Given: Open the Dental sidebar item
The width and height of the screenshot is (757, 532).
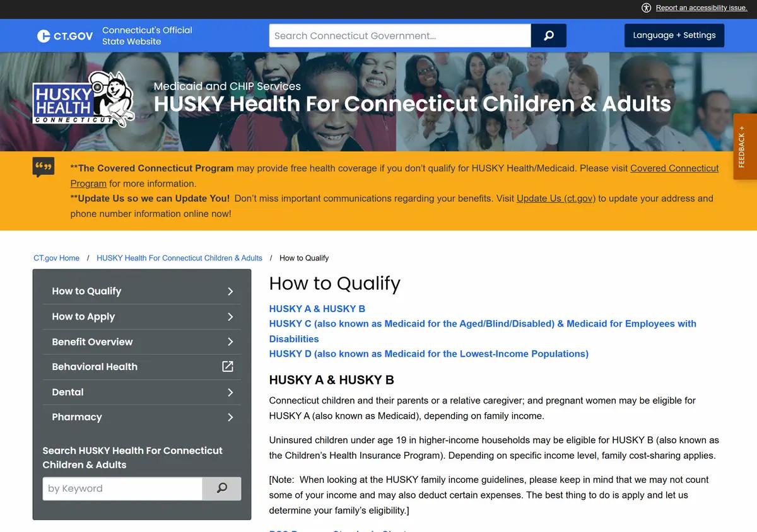Looking at the screenshot, I should point(142,392).
